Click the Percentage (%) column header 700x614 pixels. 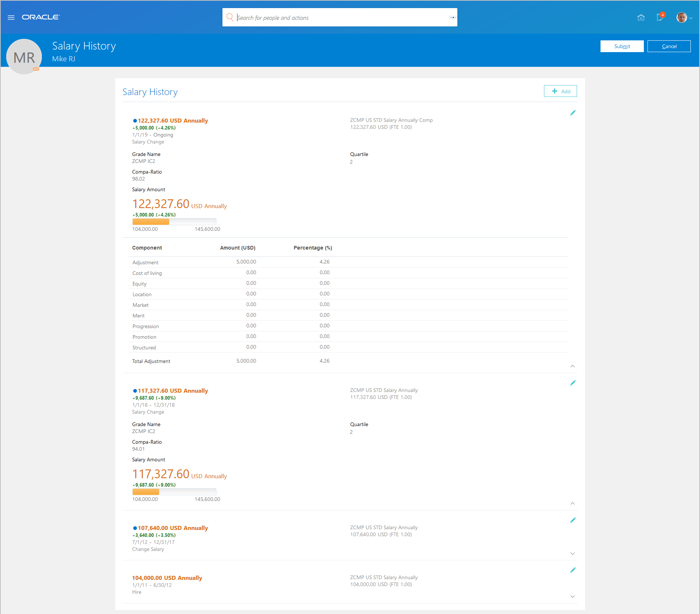[313, 248]
